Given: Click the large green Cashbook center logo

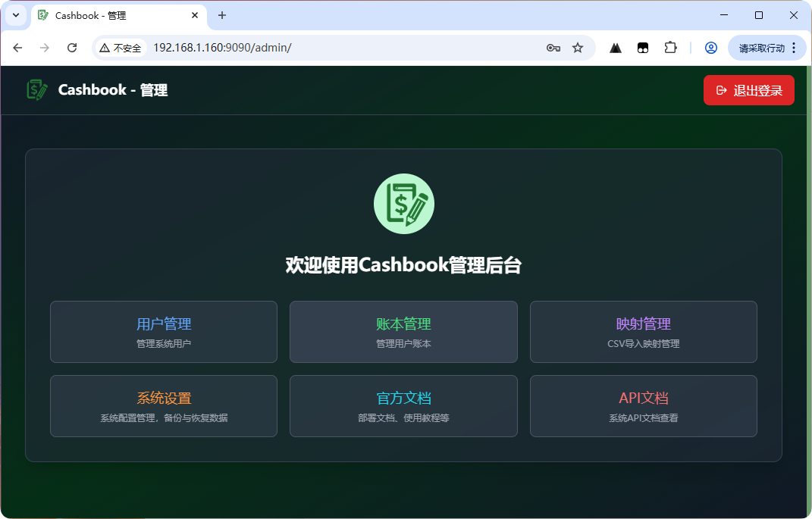Looking at the screenshot, I should 403,204.
